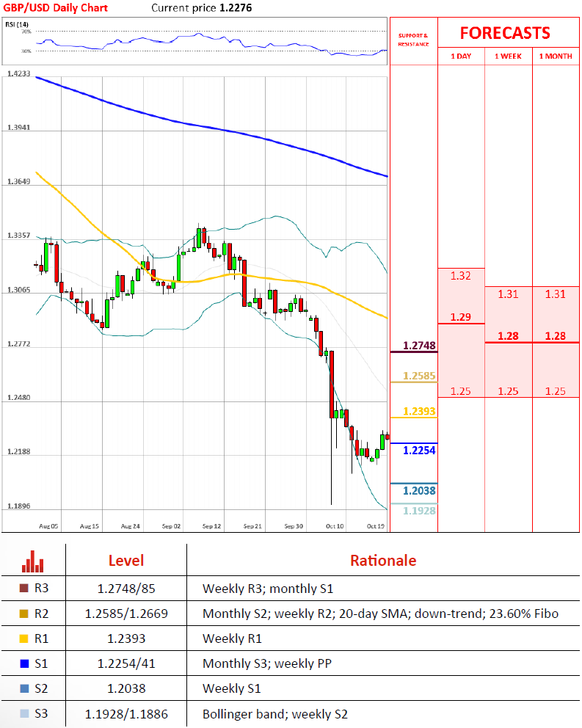Viewport: 582px width, 728px height.
Task: Click the 1.2393 resistance level label
Action: tap(419, 412)
